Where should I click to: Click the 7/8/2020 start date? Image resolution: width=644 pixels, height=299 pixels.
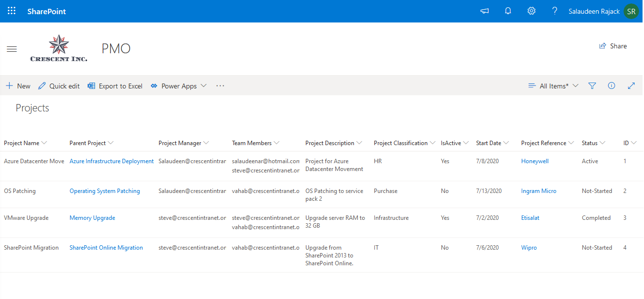487,161
